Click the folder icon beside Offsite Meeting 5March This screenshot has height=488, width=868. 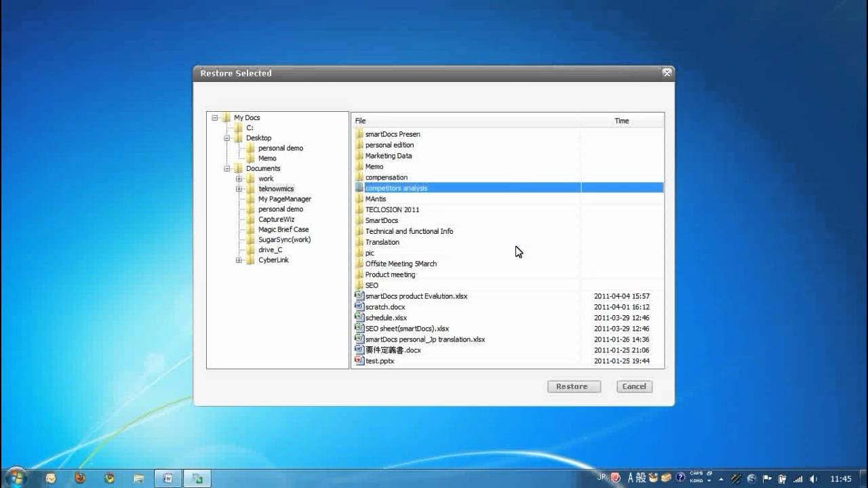(359, 264)
